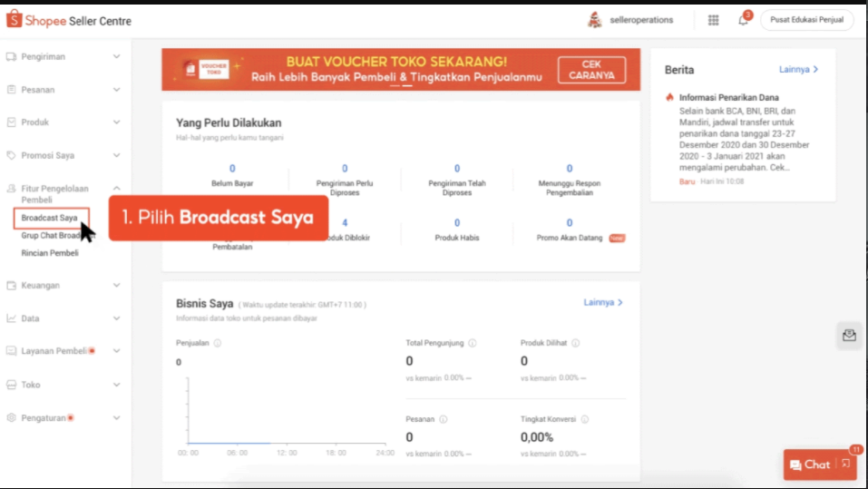
Task: Click the Promosi Saya tag icon
Action: [x=11, y=155]
